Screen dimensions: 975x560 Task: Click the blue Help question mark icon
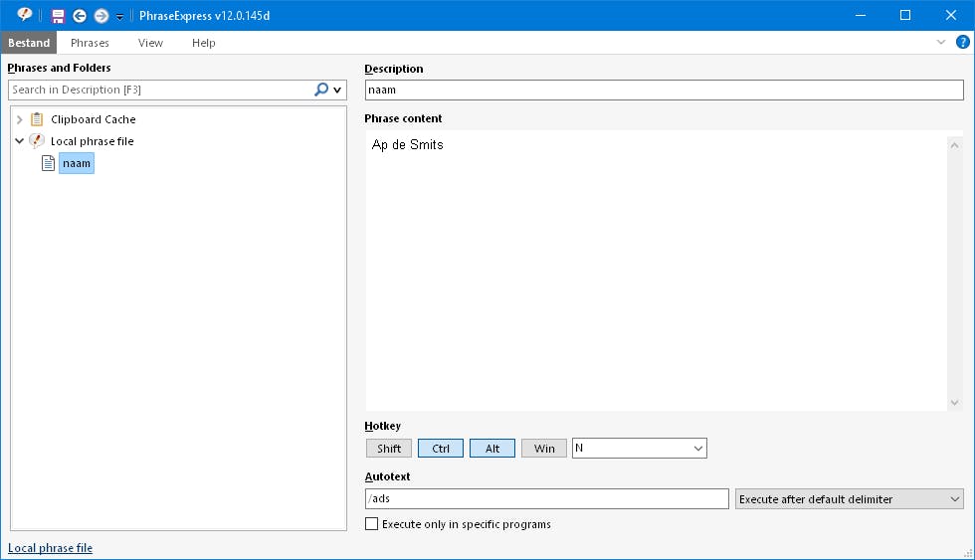tap(962, 43)
